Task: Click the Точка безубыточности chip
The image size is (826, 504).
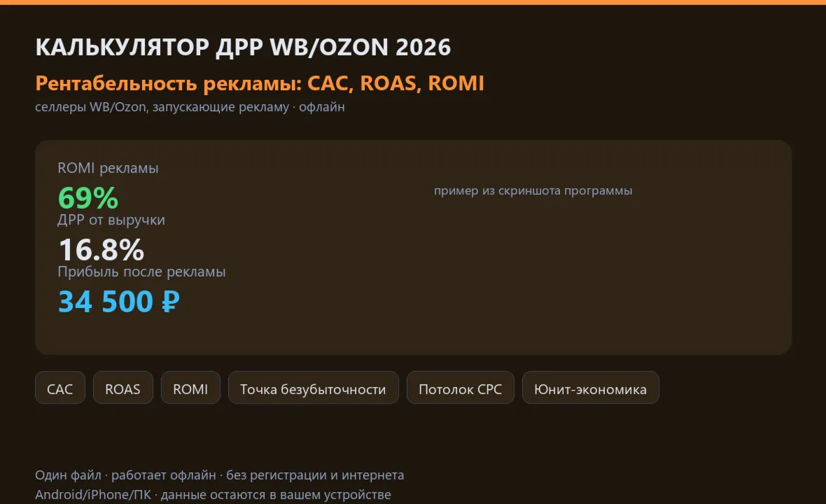Action: pos(313,388)
